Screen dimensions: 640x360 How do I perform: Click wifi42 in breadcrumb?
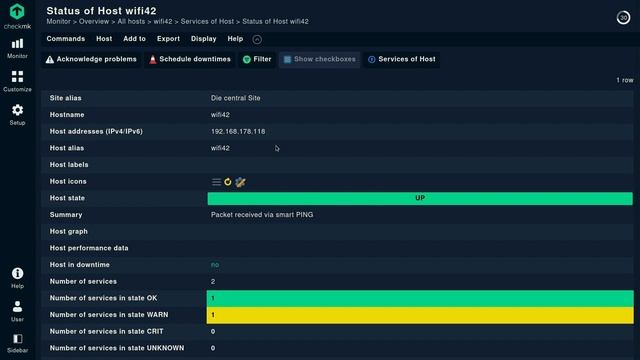(x=163, y=22)
